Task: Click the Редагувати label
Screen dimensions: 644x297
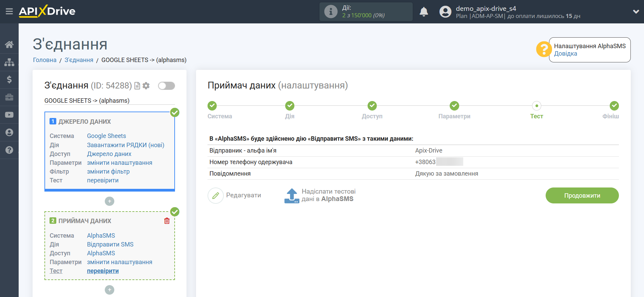Action: pyautogui.click(x=243, y=195)
